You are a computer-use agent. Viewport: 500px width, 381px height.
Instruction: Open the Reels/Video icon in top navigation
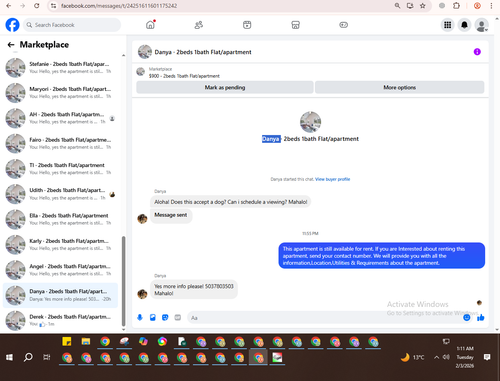tap(247, 25)
